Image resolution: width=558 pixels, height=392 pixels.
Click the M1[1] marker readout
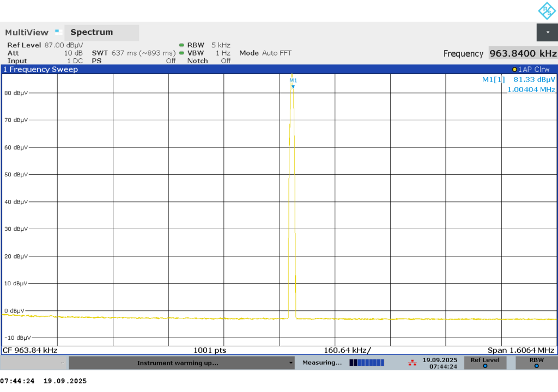(518, 79)
